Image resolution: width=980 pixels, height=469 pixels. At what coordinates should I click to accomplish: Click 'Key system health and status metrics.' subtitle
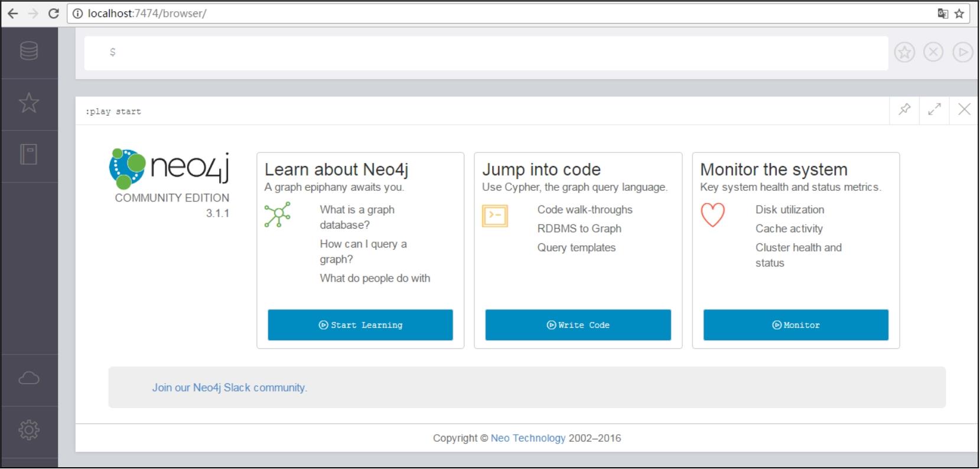(790, 187)
